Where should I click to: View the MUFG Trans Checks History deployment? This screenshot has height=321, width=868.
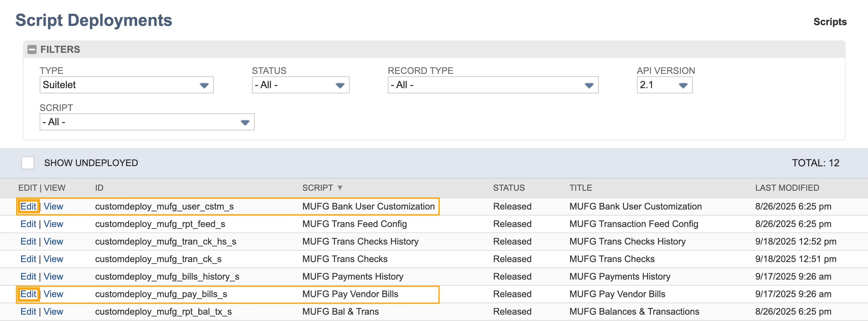tap(53, 242)
